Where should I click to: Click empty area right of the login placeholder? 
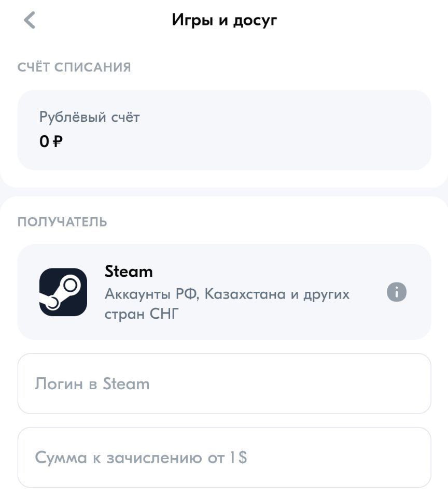pyautogui.click(x=285, y=384)
